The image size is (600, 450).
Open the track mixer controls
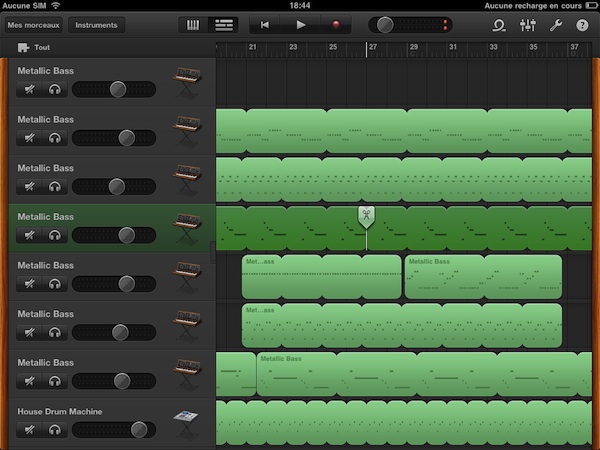[x=528, y=26]
